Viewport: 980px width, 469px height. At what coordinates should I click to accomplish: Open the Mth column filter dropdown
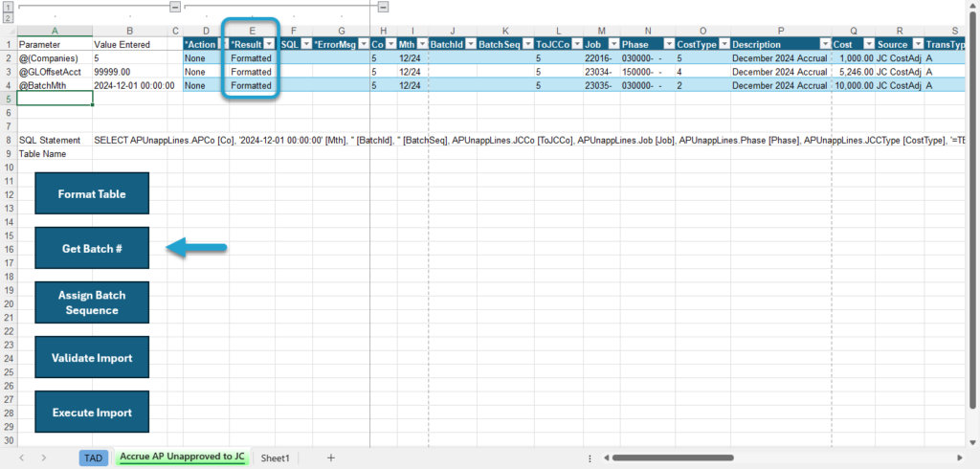tap(422, 44)
